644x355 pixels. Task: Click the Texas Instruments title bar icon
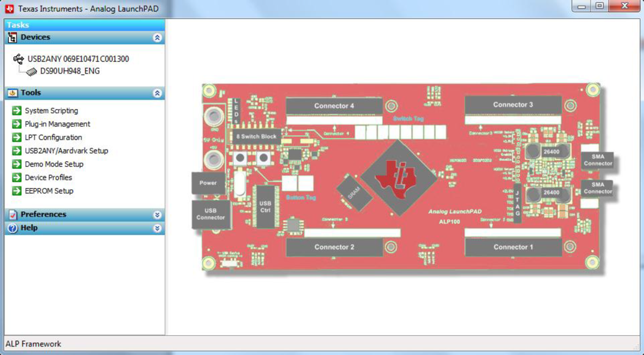tap(9, 9)
